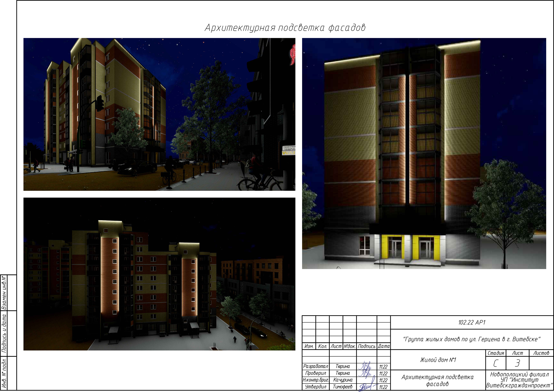554x392 pixels.
Task: Click date '11.22' in the Проверил row
Action: (x=383, y=374)
